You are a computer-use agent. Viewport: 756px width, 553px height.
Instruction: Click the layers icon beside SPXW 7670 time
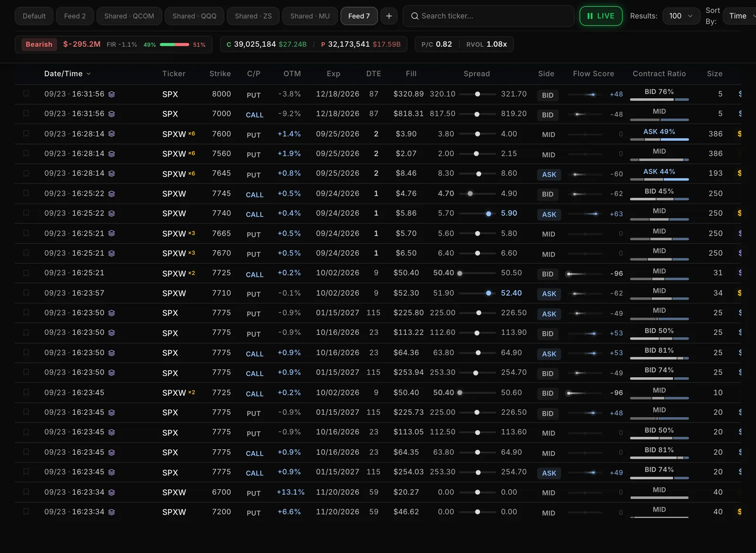click(112, 253)
